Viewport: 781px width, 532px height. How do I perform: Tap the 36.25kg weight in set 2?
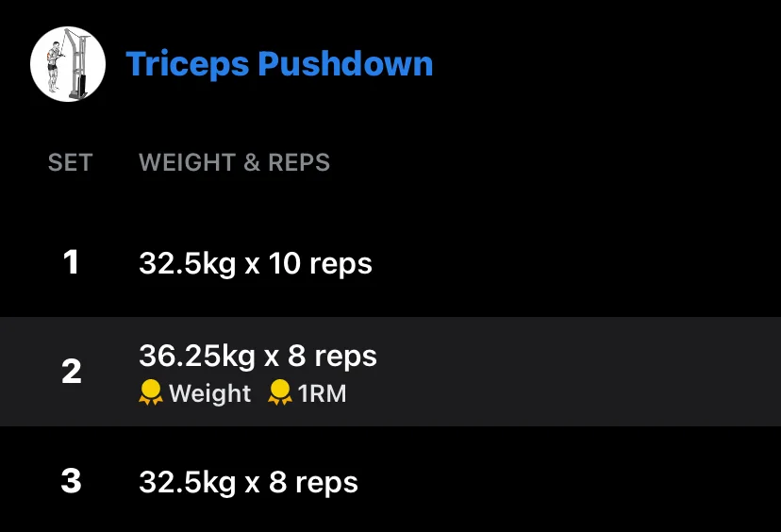coord(197,357)
